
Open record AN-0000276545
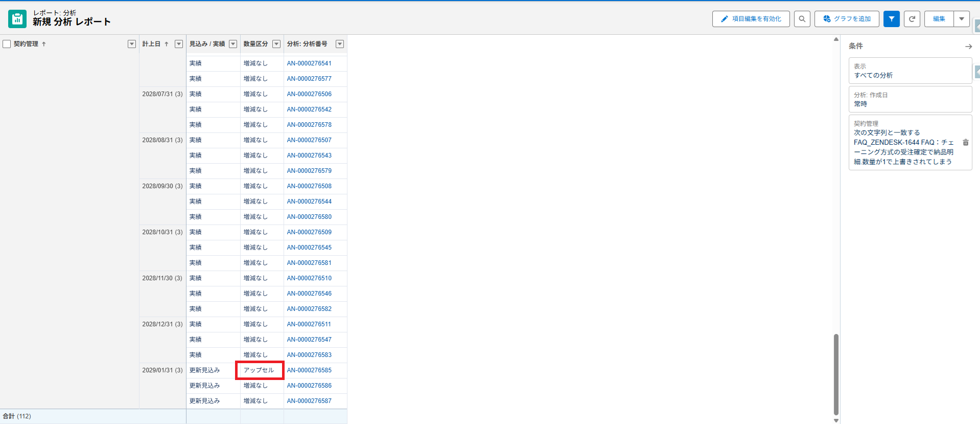tap(309, 248)
